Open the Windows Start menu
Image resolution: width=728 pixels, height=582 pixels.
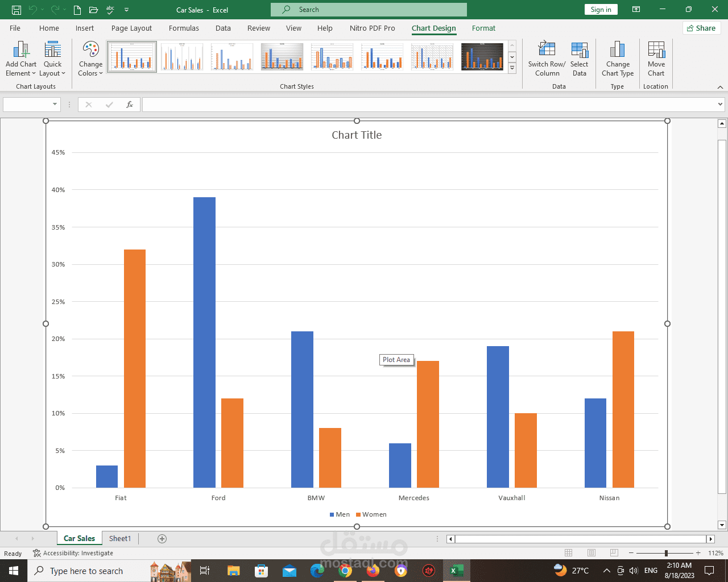tap(14, 571)
